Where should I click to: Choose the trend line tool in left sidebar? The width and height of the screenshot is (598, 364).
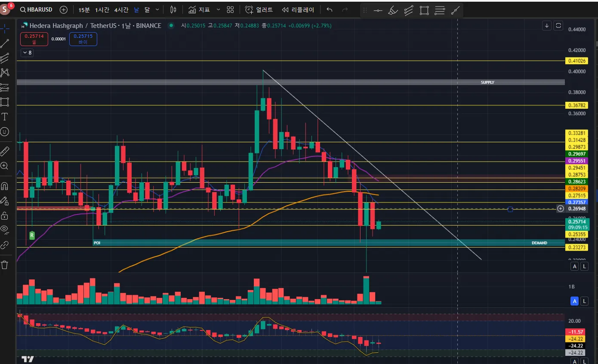(x=5, y=43)
